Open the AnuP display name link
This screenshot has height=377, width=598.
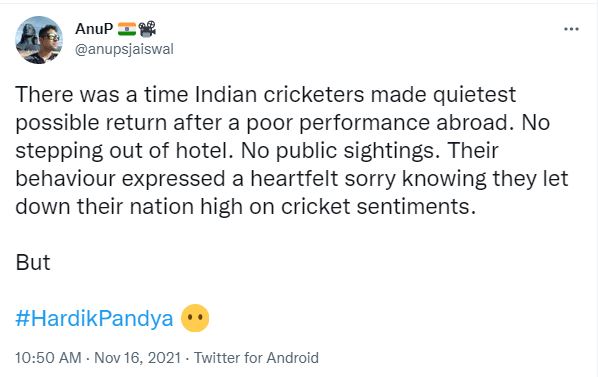tap(94, 29)
